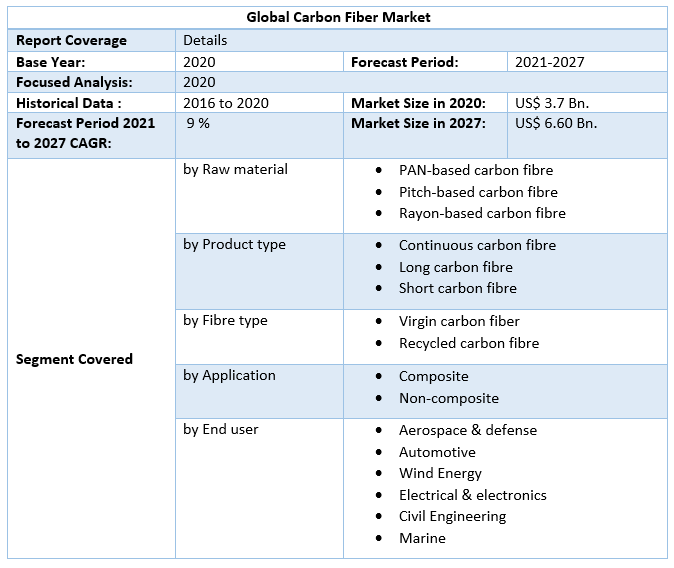The height and width of the screenshot is (568, 674).
Task: Click the Non-composite bullet item
Action: 448,398
